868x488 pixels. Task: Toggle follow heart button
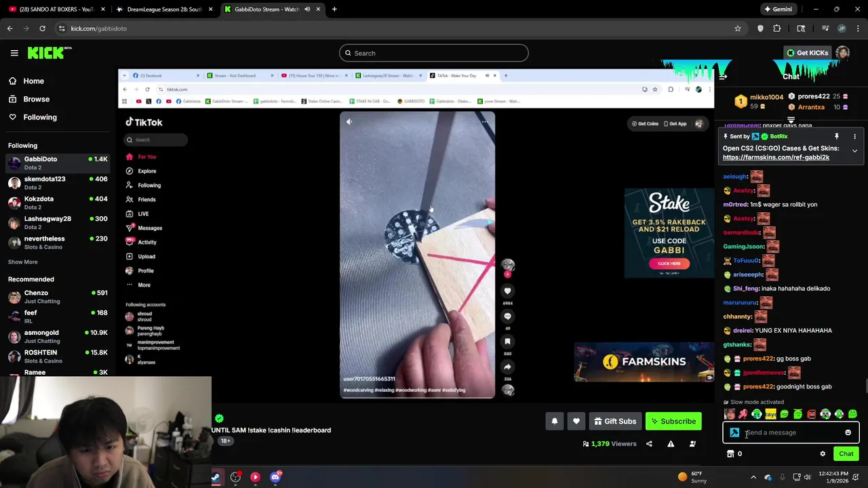click(x=576, y=422)
